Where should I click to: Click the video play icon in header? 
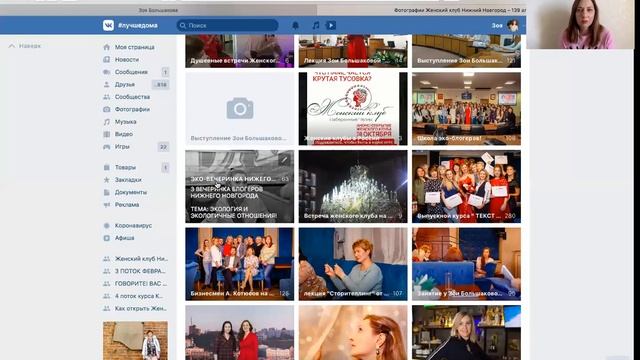click(x=331, y=25)
